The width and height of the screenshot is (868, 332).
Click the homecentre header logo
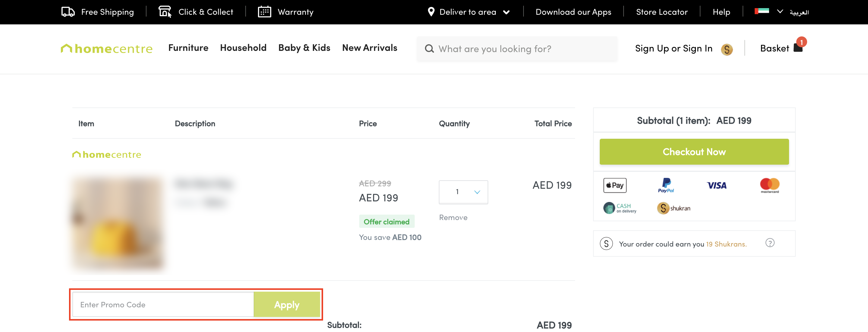point(106,48)
